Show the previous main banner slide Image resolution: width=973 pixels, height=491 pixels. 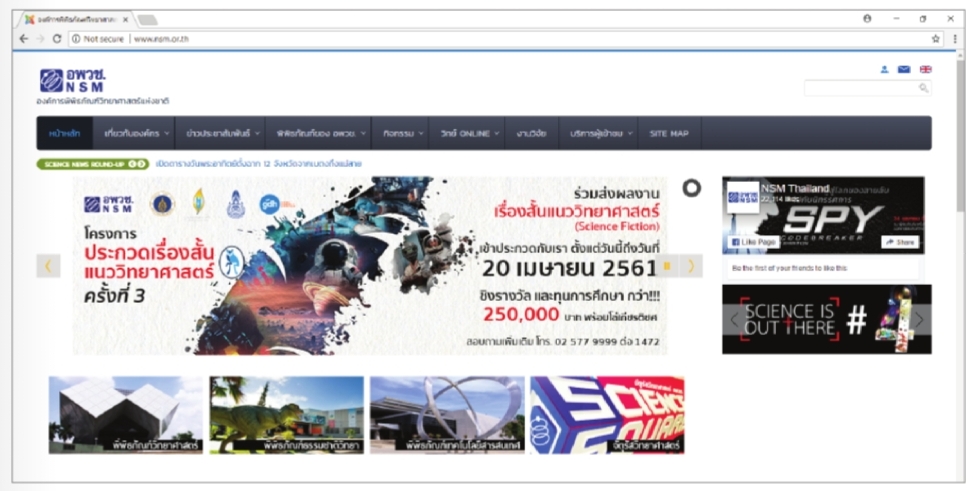(x=49, y=266)
